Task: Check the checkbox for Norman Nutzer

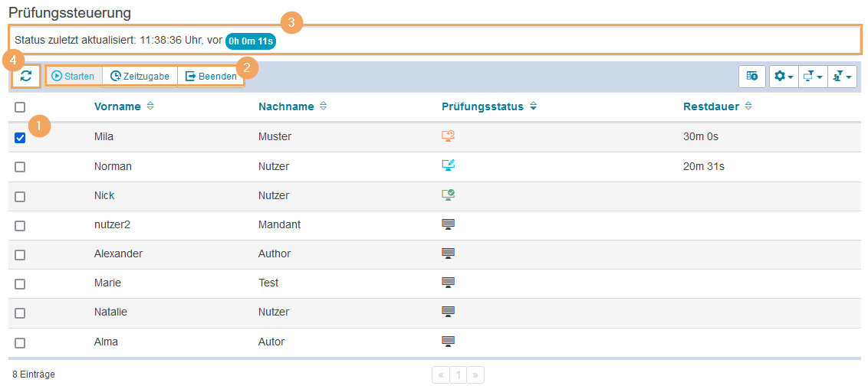Action: coord(20,166)
